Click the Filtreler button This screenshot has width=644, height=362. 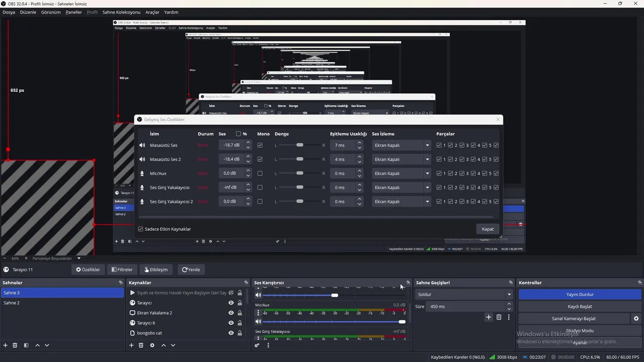(122, 269)
